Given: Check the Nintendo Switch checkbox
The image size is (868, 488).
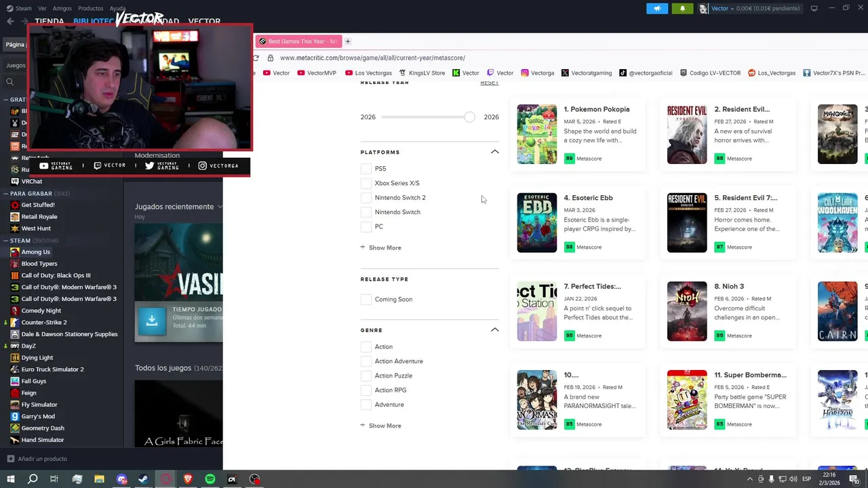Looking at the screenshot, I should point(366,212).
